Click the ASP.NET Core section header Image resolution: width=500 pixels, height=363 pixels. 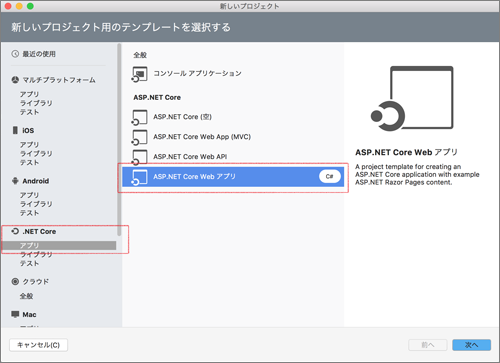(157, 98)
